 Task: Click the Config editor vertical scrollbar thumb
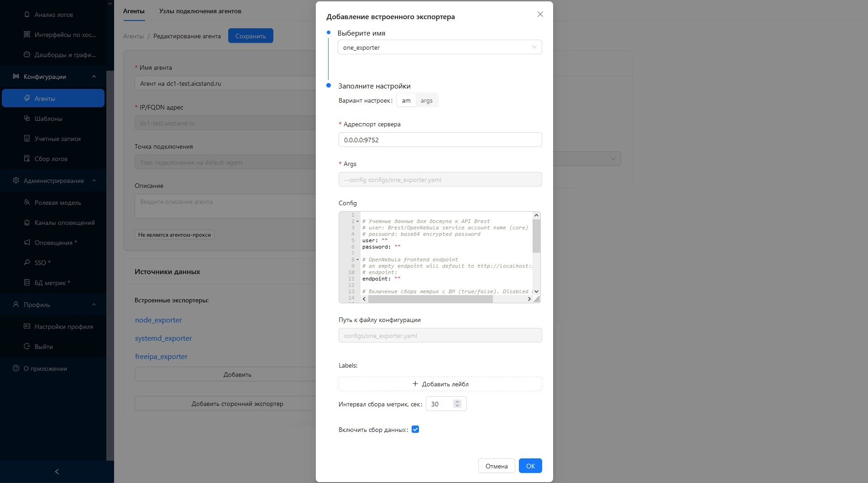coord(537,236)
